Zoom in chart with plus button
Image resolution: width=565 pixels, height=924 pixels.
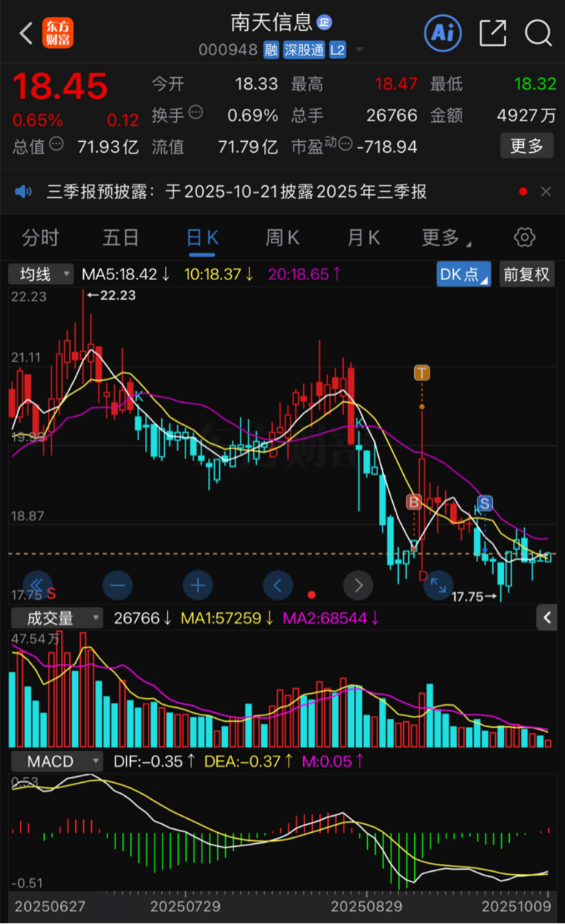(198, 585)
